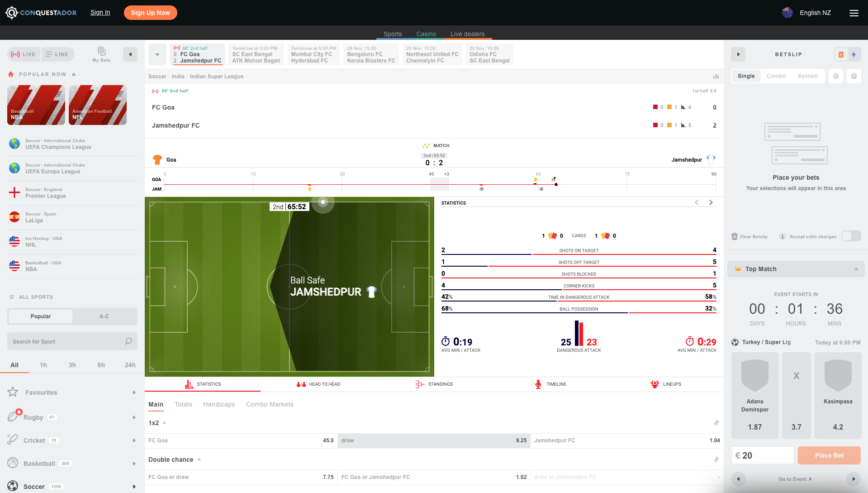
Task: Open the Totals markets tab
Action: [x=183, y=404]
